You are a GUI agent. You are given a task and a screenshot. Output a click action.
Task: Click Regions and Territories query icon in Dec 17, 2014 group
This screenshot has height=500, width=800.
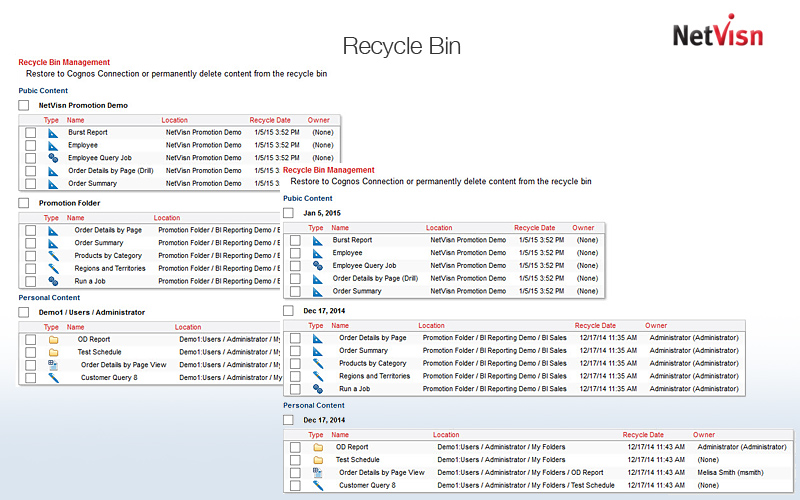pyautogui.click(x=317, y=376)
